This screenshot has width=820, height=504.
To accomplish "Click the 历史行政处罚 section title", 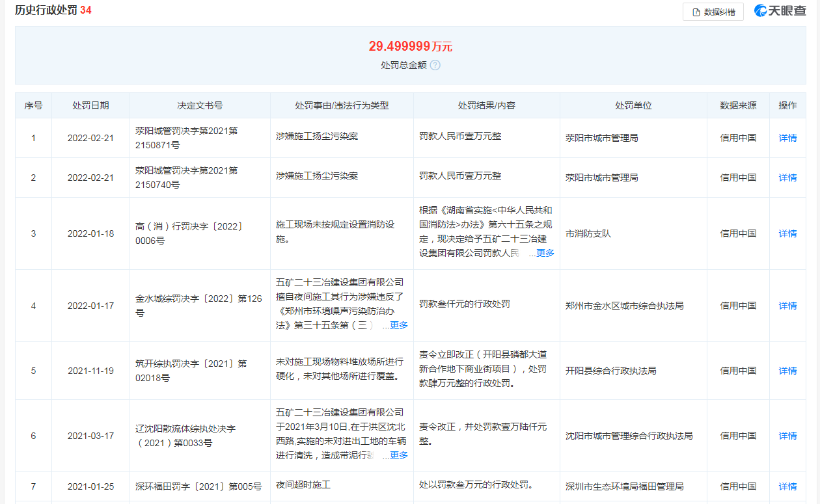I will click(x=46, y=10).
